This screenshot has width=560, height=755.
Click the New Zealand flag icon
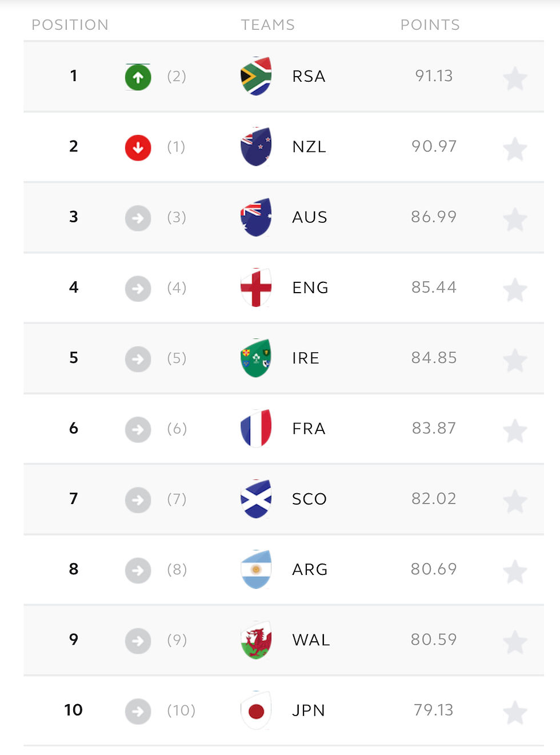coord(256,146)
